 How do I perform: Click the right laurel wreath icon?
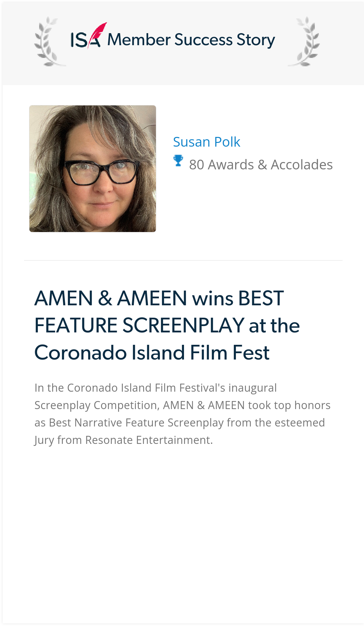[x=305, y=42]
